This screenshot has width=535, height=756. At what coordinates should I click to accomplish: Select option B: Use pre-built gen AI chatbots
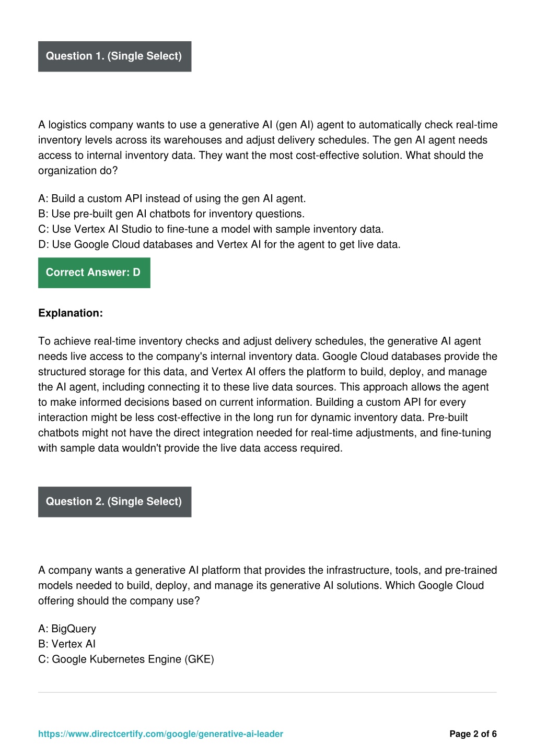click(171, 214)
